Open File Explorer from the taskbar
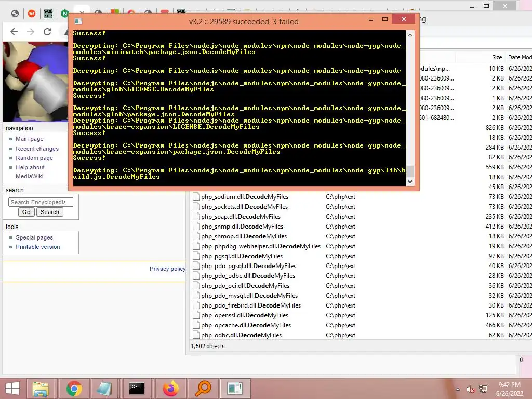532x399 pixels. click(41, 389)
